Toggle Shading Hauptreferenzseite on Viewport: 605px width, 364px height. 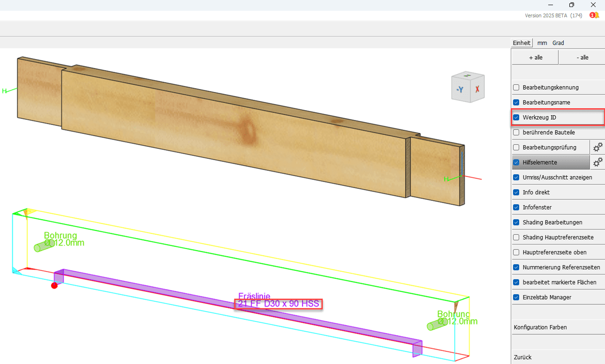pos(516,237)
